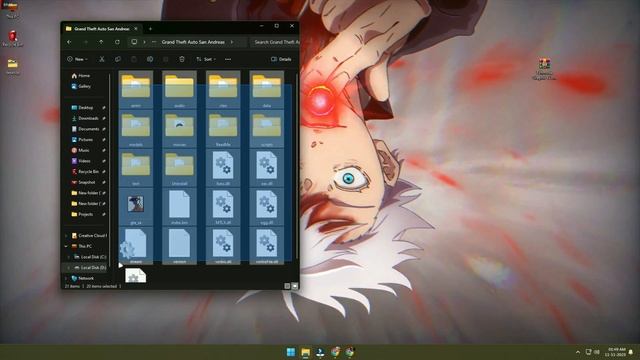
Task: Click the PC icon in the address bar
Action: click(x=134, y=42)
